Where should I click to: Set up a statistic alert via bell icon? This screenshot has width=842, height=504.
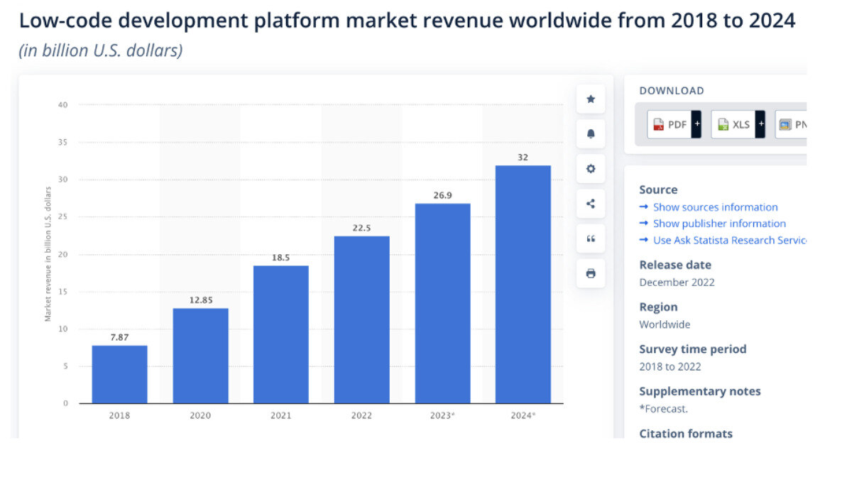tap(591, 134)
